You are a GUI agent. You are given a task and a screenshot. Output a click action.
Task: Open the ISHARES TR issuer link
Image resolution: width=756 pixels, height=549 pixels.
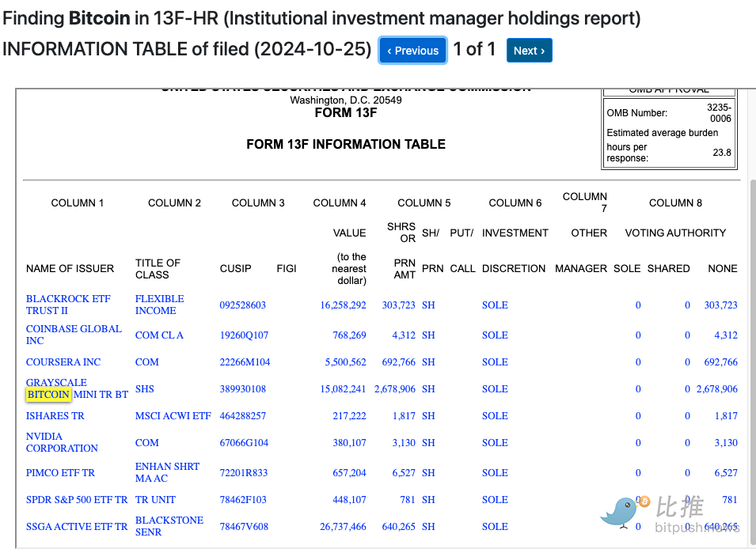pyautogui.click(x=55, y=416)
